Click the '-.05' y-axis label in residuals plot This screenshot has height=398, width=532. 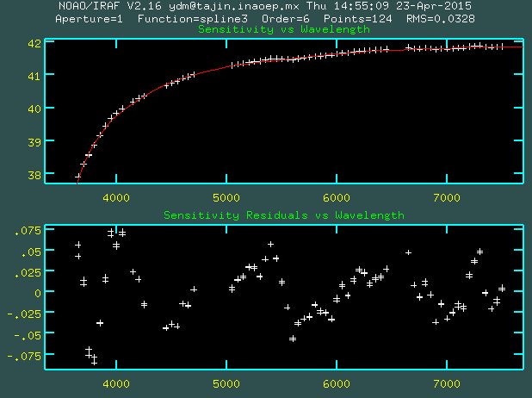click(28, 335)
